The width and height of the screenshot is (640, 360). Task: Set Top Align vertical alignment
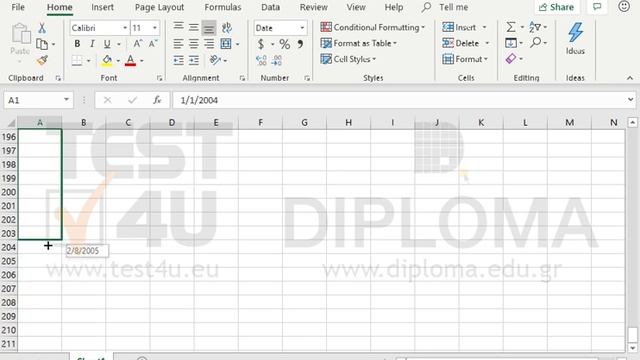178,27
